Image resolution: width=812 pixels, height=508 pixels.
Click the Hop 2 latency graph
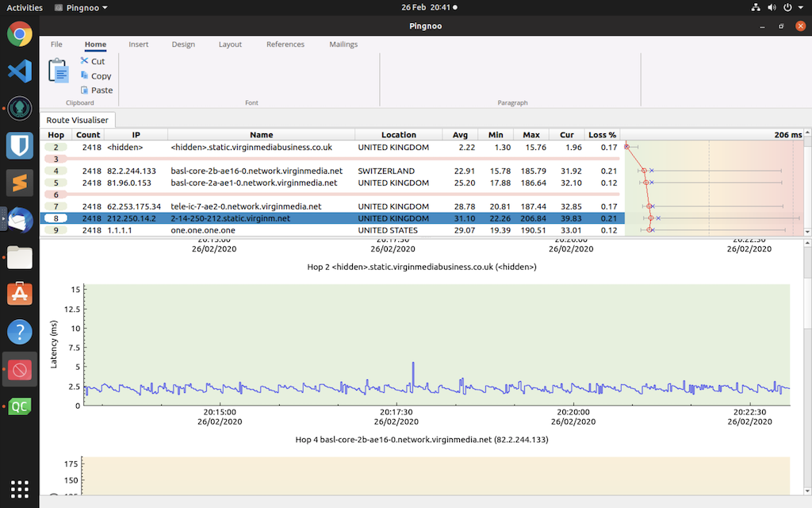(x=437, y=344)
